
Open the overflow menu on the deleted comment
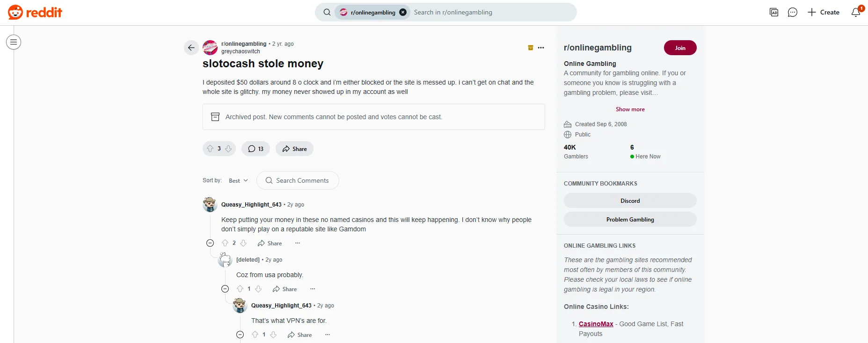313,289
